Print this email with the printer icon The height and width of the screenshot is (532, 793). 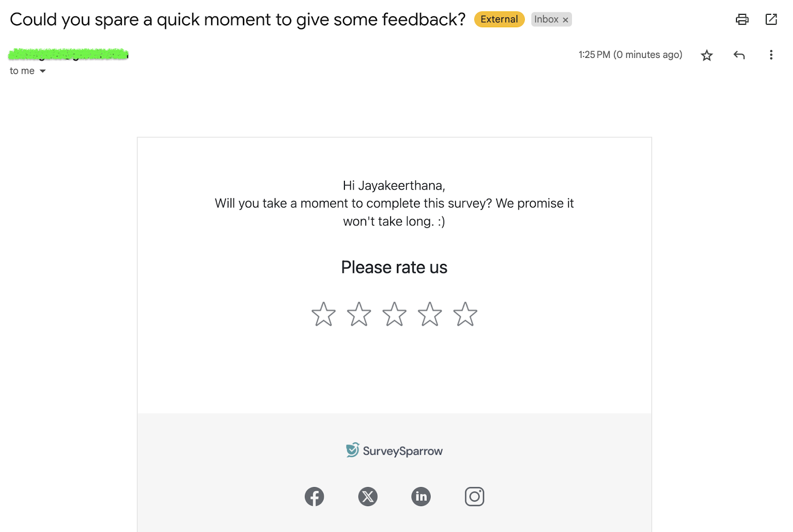[742, 19]
